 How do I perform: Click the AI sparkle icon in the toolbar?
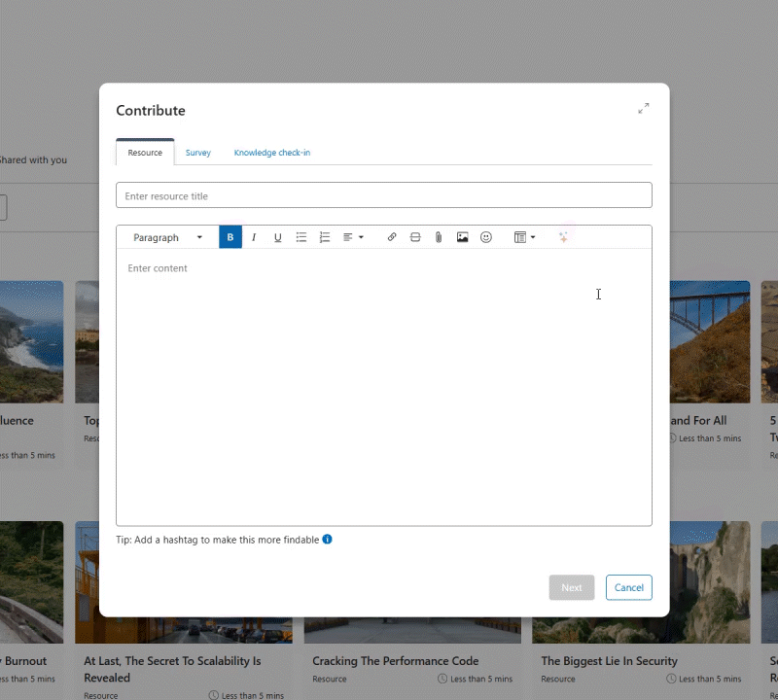coord(564,236)
